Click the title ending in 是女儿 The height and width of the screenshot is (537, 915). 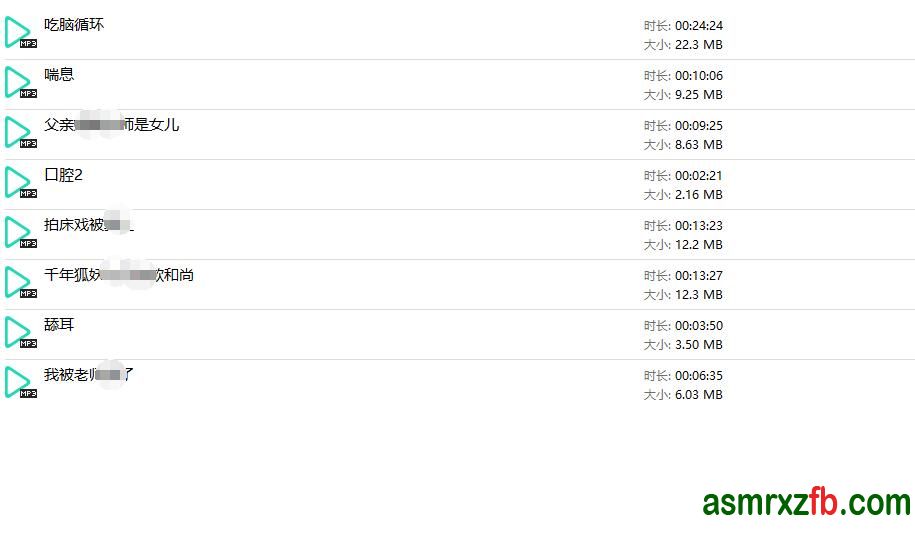111,125
